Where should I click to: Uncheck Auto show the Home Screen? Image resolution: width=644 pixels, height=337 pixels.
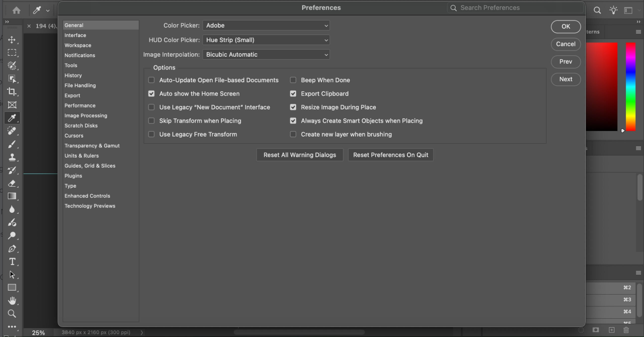pos(152,94)
